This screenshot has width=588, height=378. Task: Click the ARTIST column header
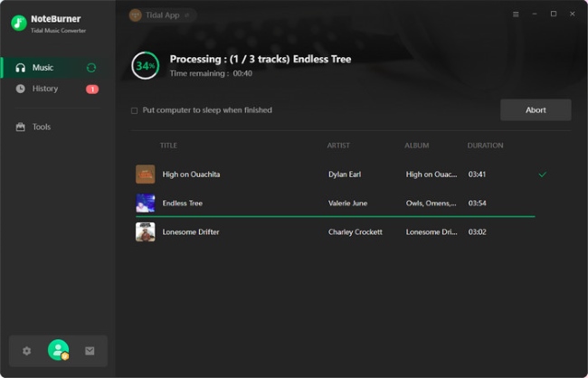click(338, 146)
